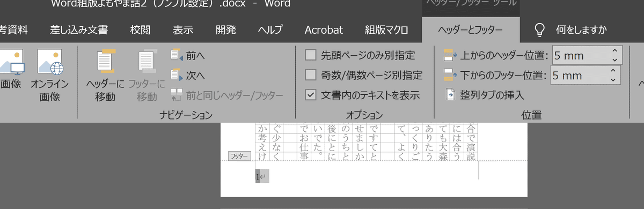Decrease footer position from bottom value
Image resolution: width=644 pixels, height=209 pixels.
(x=613, y=80)
